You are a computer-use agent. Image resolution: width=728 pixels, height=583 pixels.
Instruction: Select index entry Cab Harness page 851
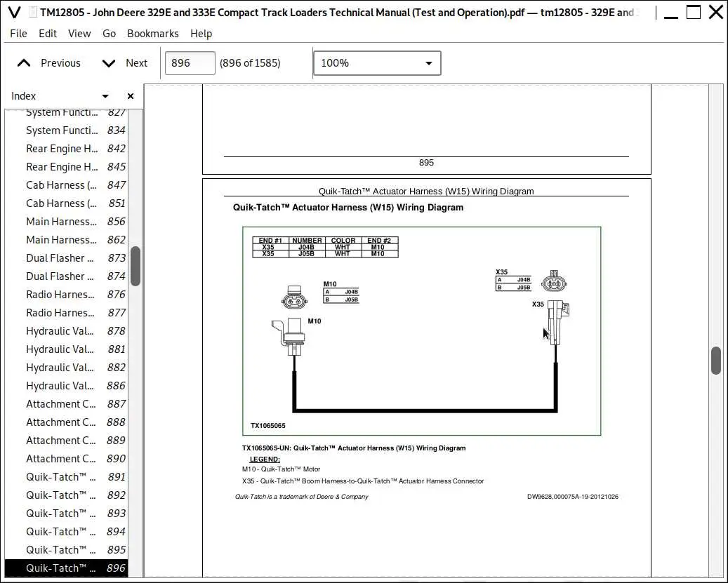tap(66, 203)
